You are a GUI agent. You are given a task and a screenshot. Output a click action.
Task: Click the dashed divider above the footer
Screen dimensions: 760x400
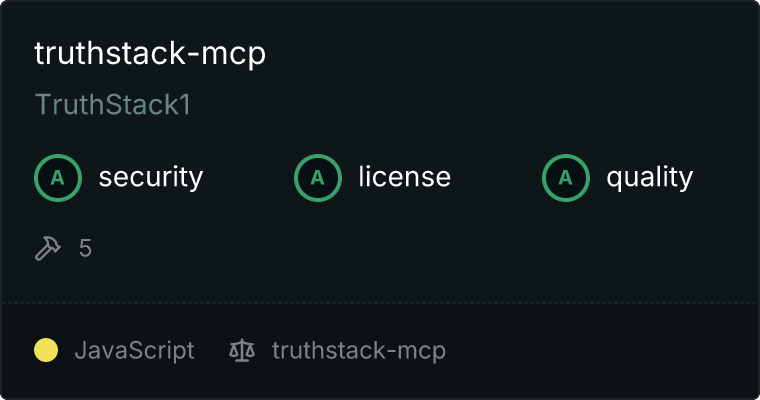pyautogui.click(x=380, y=303)
